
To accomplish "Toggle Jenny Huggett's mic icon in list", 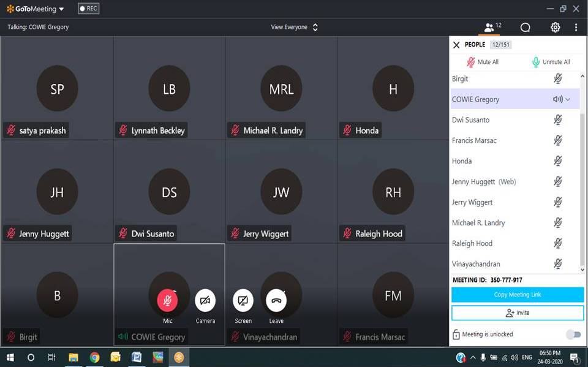I will [557, 181].
